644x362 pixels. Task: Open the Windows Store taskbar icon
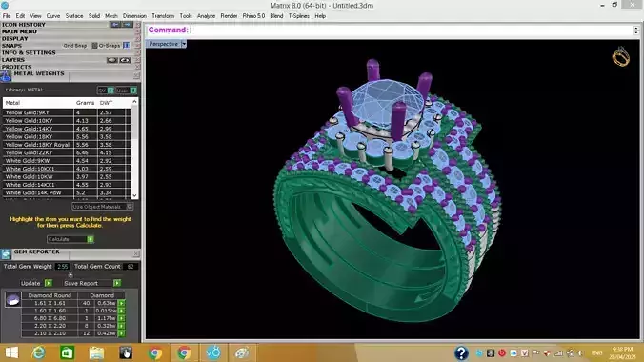tap(67, 353)
